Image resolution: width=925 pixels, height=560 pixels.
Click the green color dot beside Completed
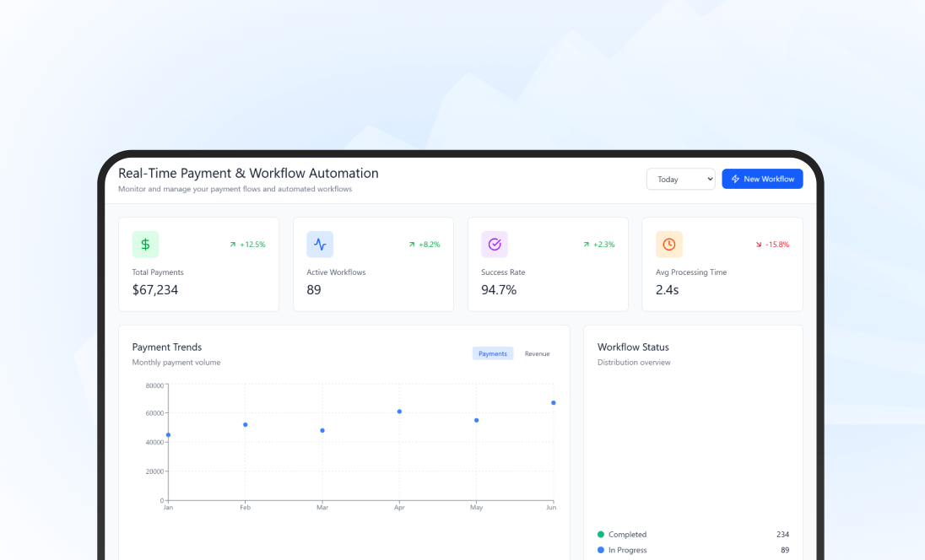[x=601, y=534]
